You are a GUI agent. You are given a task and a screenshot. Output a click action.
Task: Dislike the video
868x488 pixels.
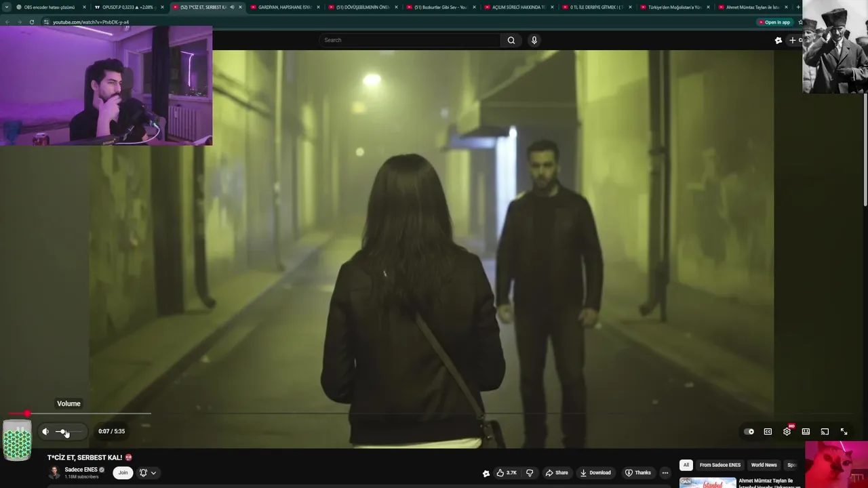click(x=530, y=472)
